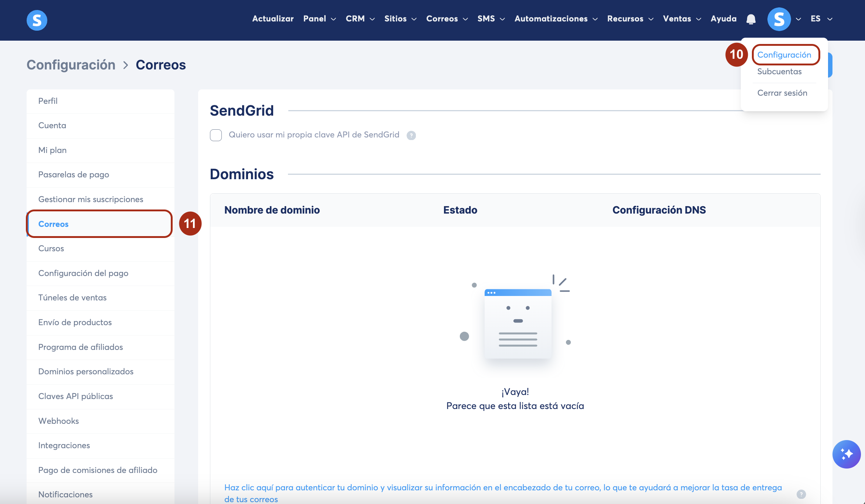Enable own SendGrid API key checkbox
865x504 pixels.
[216, 135]
